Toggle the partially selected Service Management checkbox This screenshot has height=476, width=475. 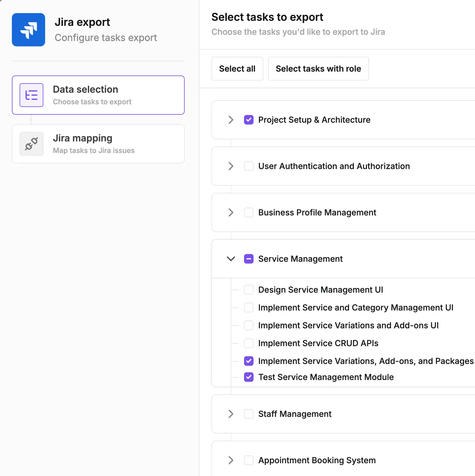(x=249, y=259)
